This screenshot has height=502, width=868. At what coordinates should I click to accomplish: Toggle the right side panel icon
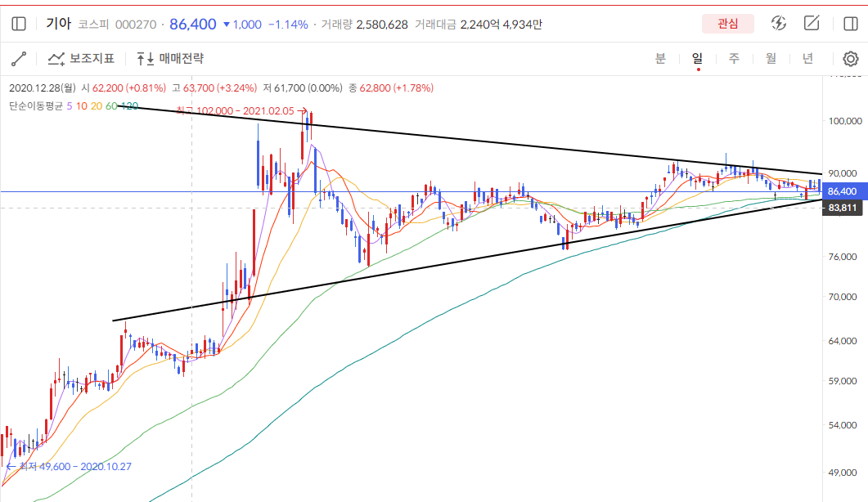[x=850, y=23]
